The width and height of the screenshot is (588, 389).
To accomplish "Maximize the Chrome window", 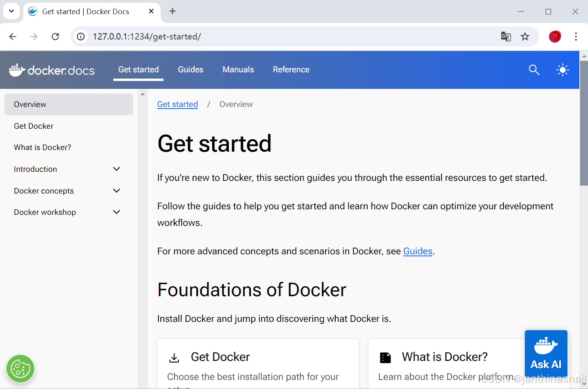I will tap(548, 11).
